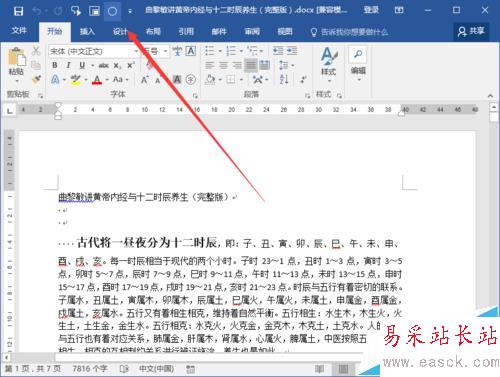The height and width of the screenshot is (377, 500).
Task: Open the 样式 styles gallery button
Action: point(329,65)
